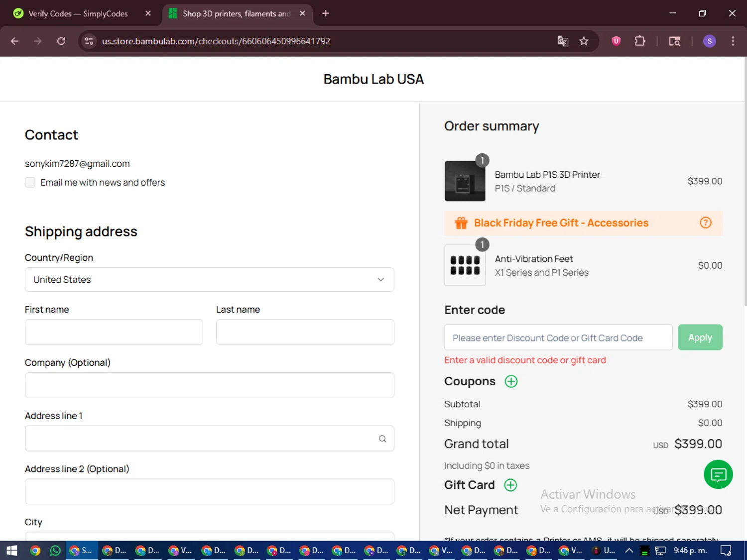Click the Anti-Vibration Feet thumbnail
The height and width of the screenshot is (560, 747).
point(465,265)
